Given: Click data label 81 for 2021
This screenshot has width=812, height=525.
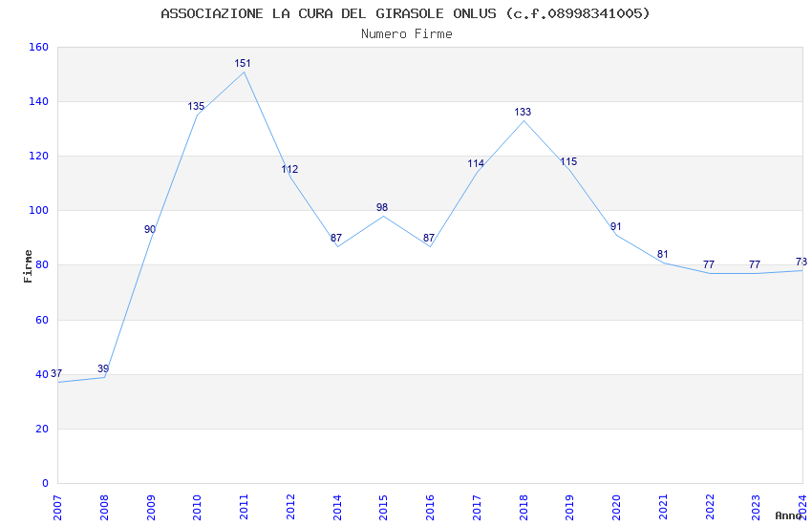Looking at the screenshot, I should [x=662, y=254].
